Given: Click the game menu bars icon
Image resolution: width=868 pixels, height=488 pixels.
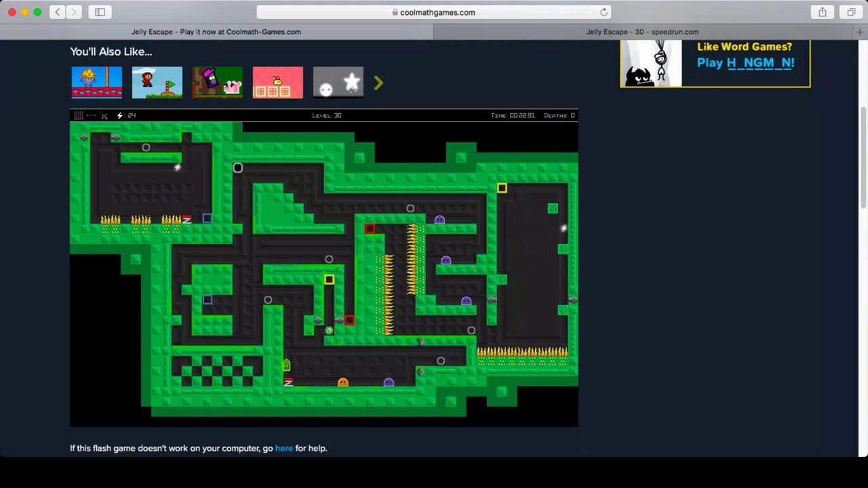Looking at the screenshot, I should tap(79, 115).
